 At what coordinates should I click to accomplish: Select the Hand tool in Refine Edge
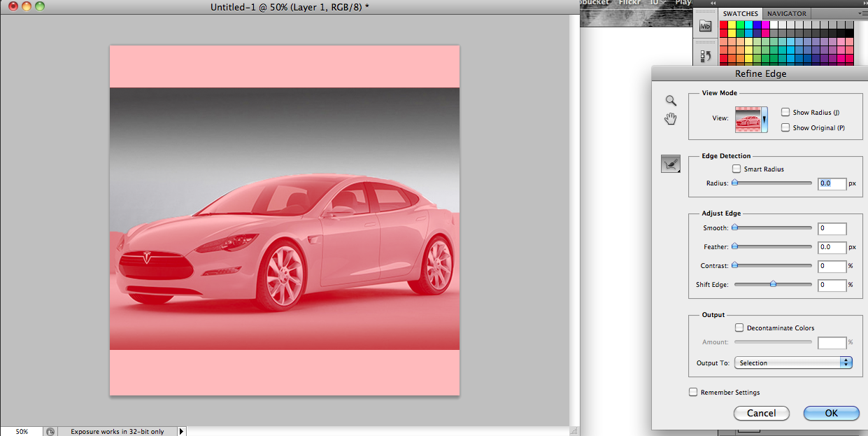[671, 118]
